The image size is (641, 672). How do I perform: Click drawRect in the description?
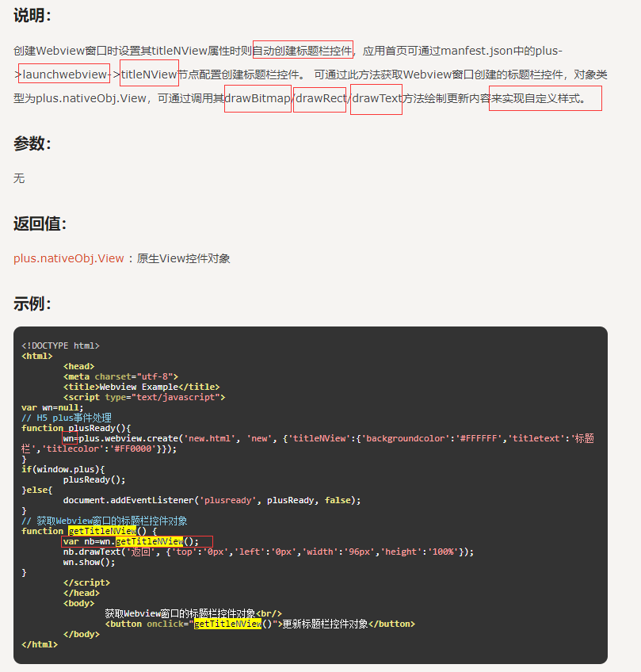click(x=322, y=98)
